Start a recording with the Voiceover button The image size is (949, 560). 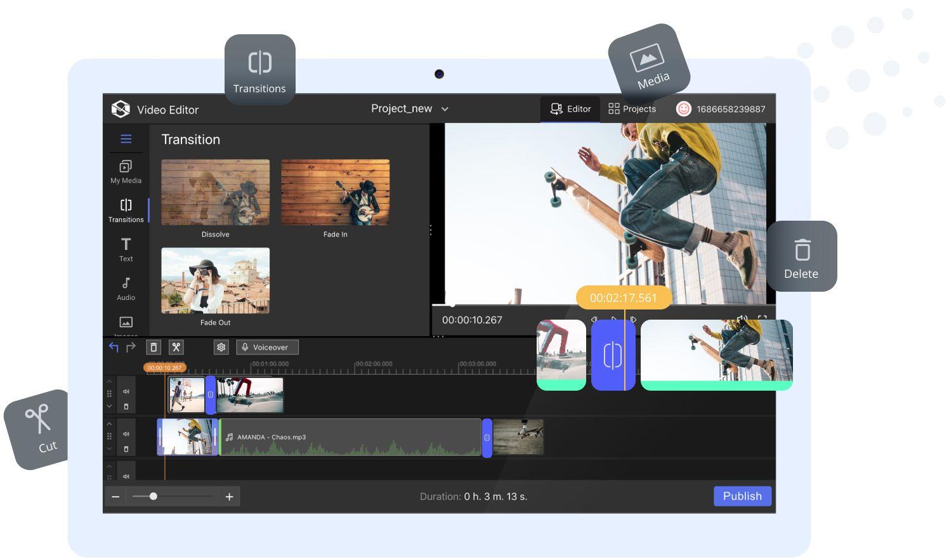click(x=266, y=347)
